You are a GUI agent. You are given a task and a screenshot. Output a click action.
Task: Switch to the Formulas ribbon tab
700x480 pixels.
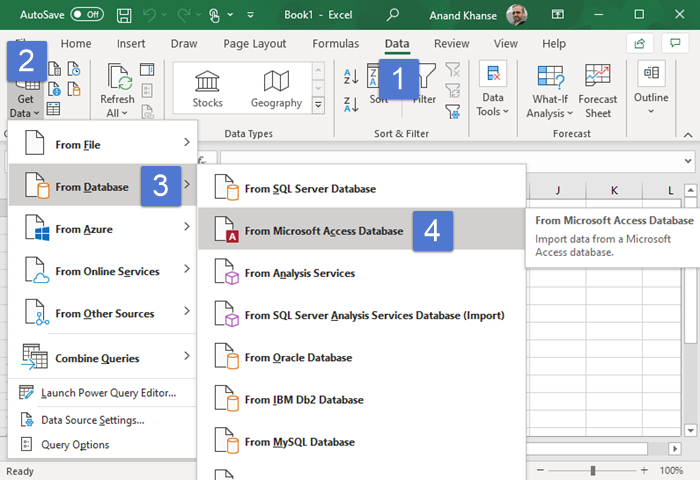click(x=335, y=44)
